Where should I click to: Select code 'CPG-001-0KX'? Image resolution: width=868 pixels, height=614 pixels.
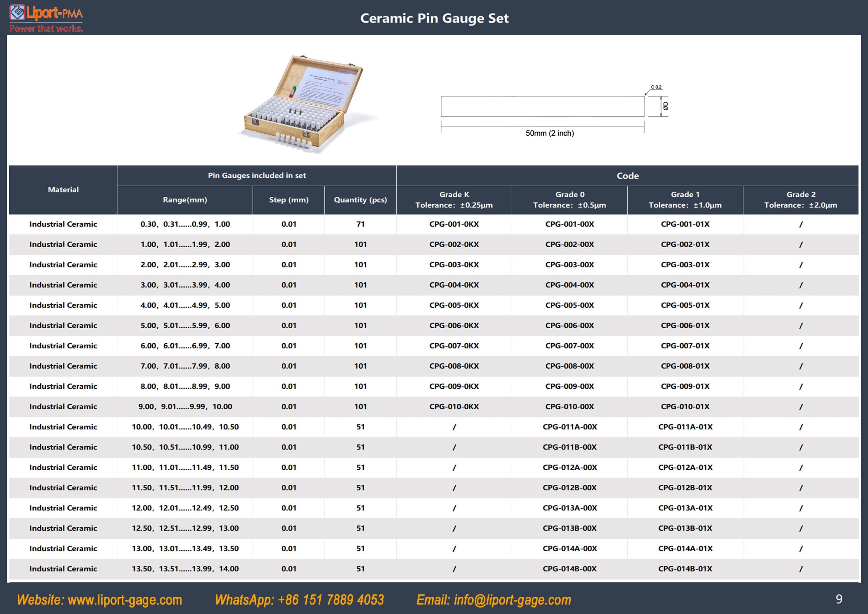[x=454, y=224]
